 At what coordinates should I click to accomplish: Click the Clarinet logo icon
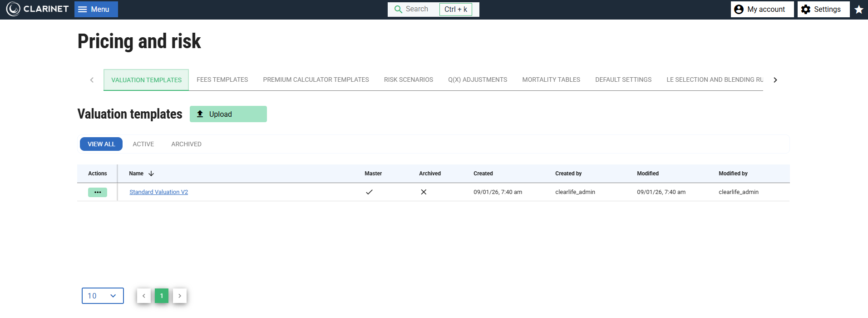13,9
